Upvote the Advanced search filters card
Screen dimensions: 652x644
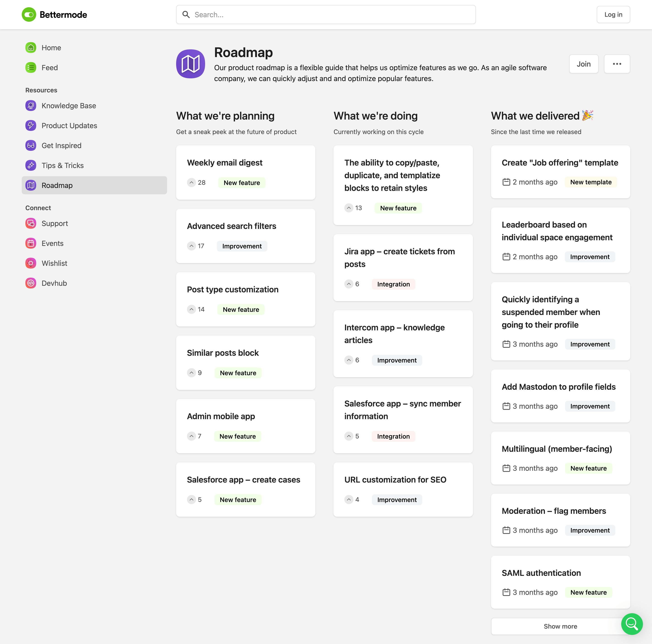click(191, 246)
